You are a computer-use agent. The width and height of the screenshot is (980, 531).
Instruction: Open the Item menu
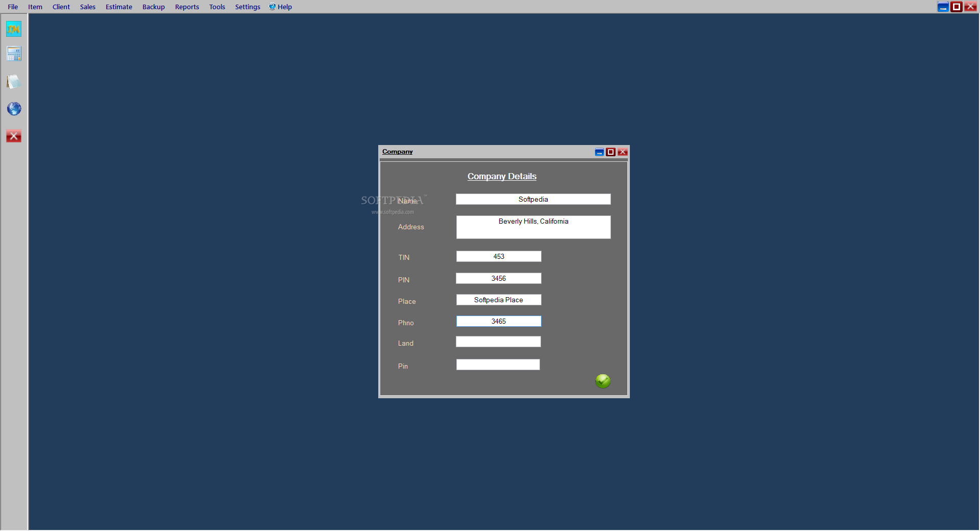point(35,7)
